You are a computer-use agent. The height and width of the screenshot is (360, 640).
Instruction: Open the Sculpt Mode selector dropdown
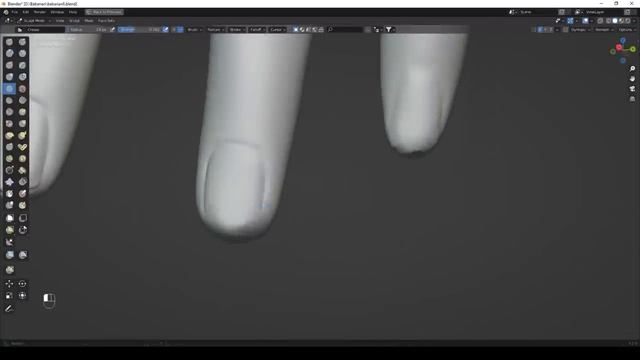coord(34,20)
